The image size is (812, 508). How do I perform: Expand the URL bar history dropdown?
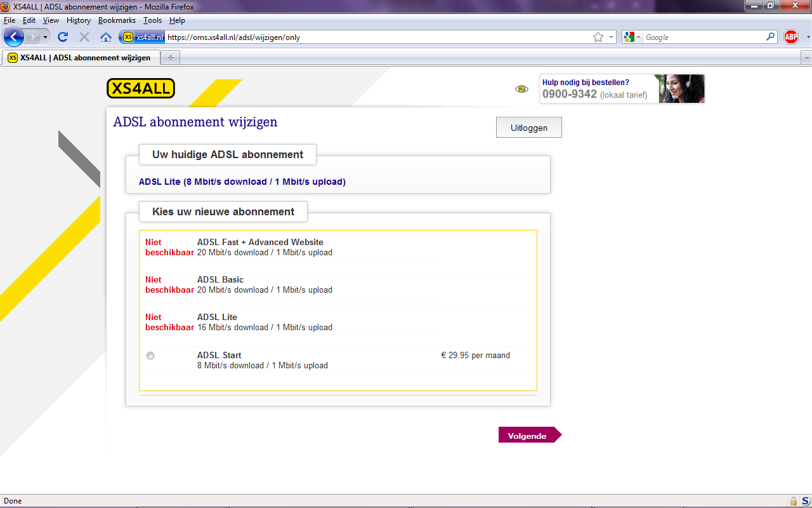612,37
